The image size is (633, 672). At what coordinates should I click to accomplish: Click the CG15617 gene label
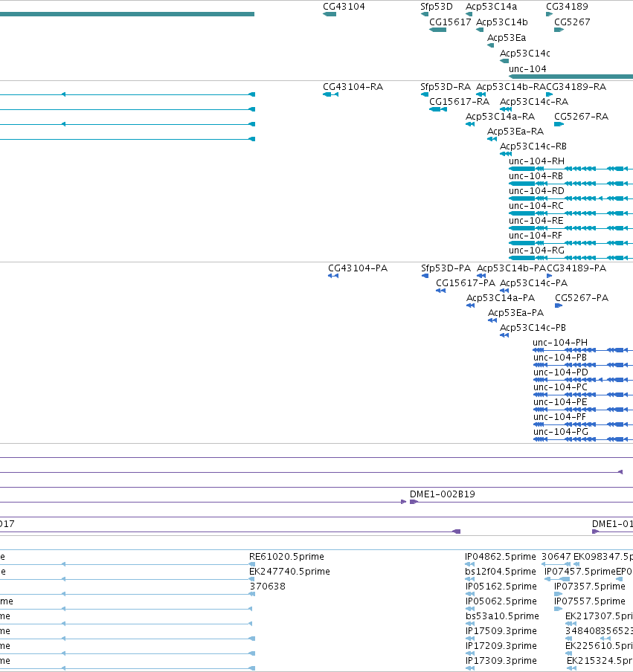click(450, 22)
